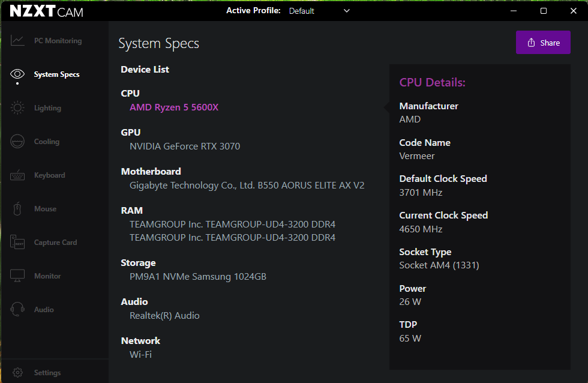Click the System Specs page title

click(x=158, y=43)
